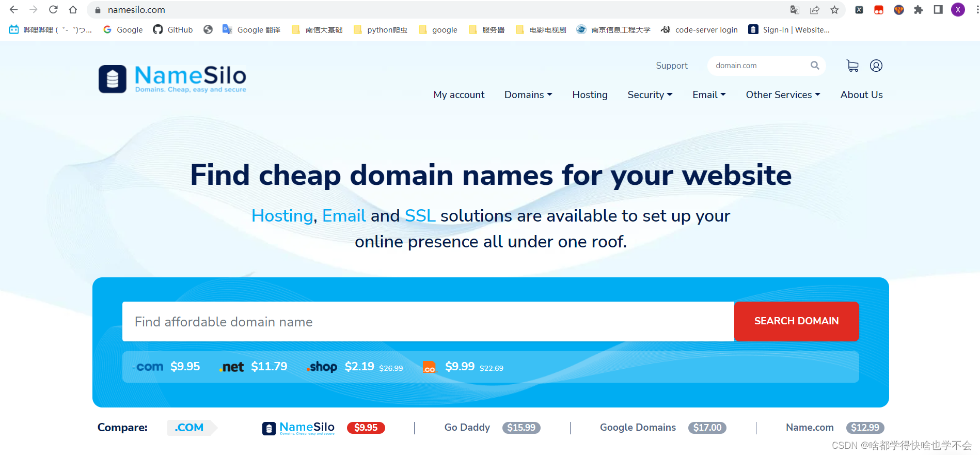Open the Google 翻译 bookmark
Viewport: 980px width, 455px height.
[251, 30]
